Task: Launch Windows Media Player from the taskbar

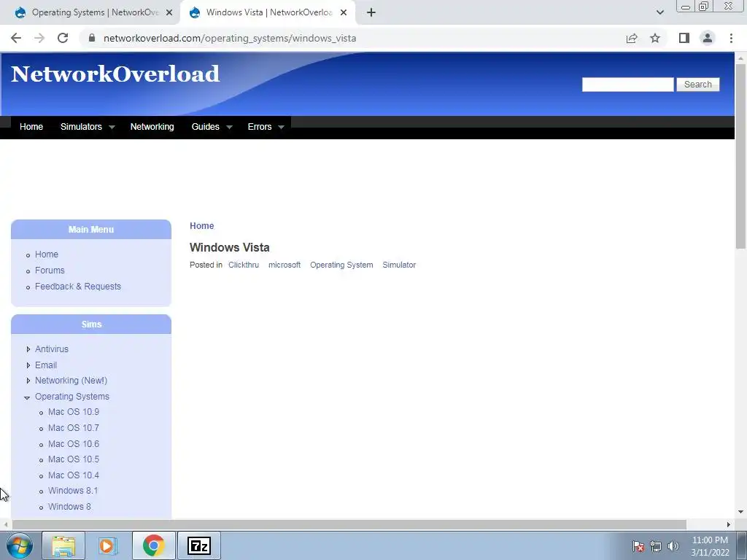Action: pos(108,545)
